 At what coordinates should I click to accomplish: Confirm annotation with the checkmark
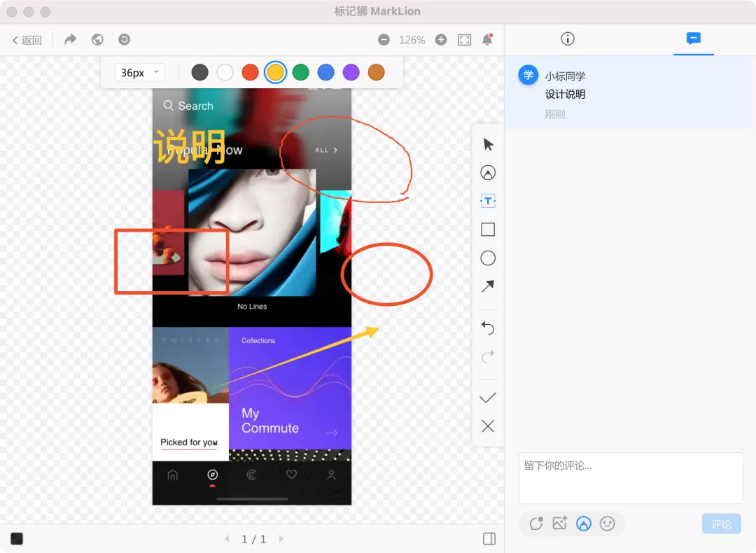tap(488, 398)
